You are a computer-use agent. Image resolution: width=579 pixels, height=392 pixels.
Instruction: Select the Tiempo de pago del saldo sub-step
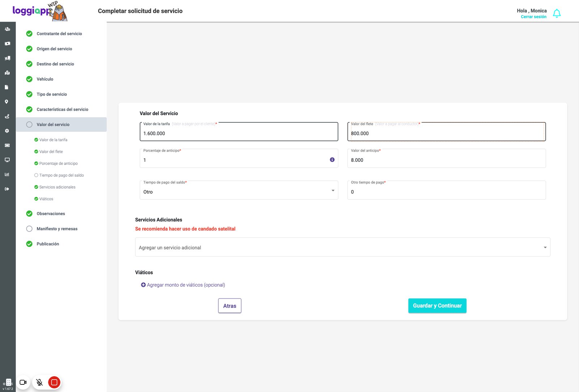point(59,175)
